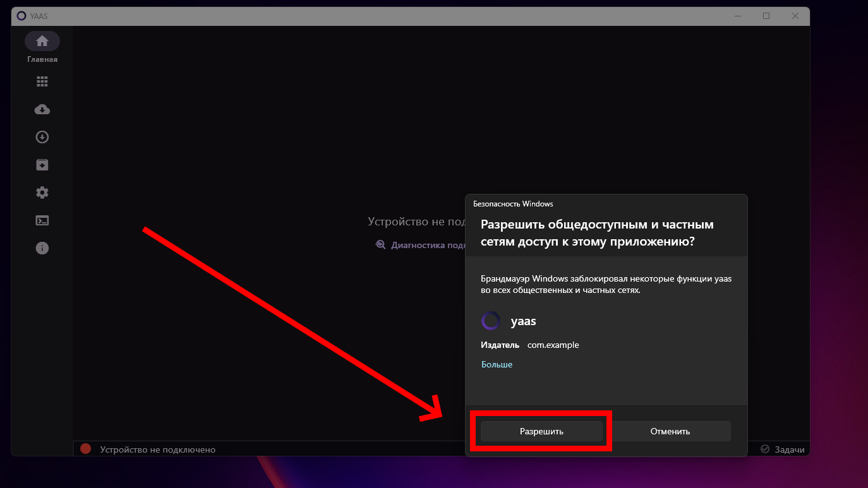Minimize the YAAS window
868x488 pixels.
[737, 16]
